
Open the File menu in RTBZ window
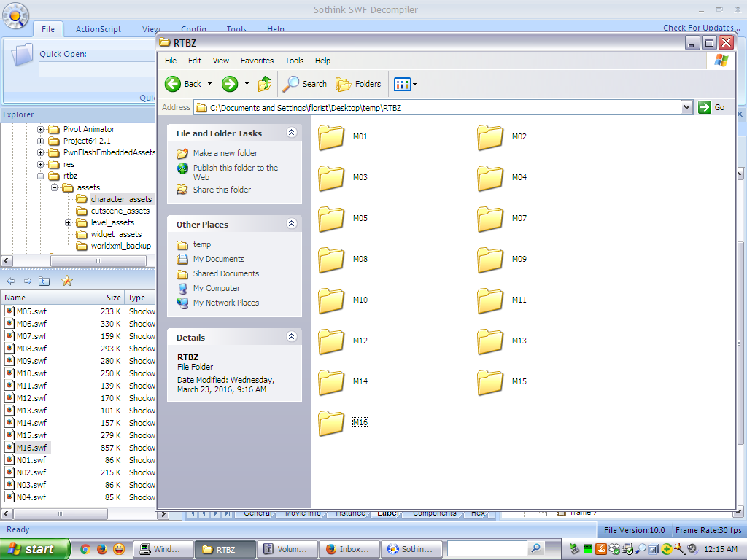[x=171, y=61]
